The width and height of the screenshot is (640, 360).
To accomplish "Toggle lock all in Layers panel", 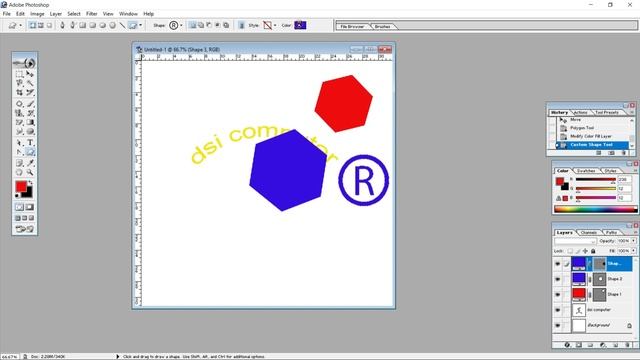I will tap(593, 251).
